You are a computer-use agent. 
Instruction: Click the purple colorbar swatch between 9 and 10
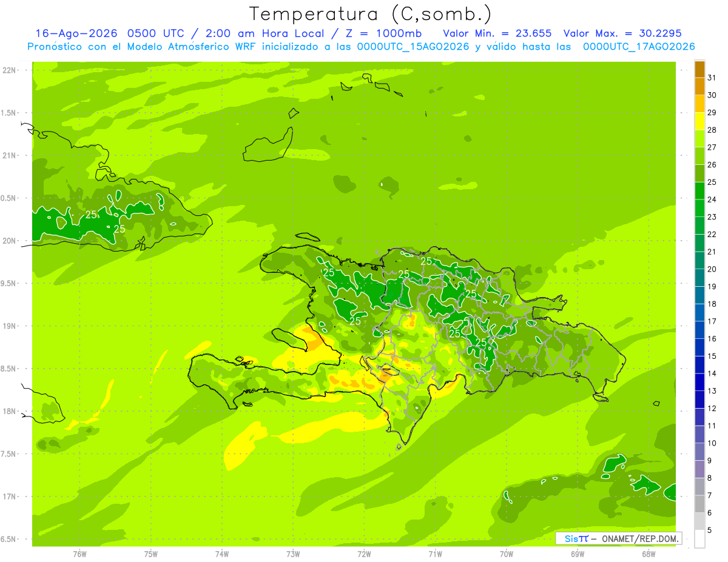[x=699, y=452]
